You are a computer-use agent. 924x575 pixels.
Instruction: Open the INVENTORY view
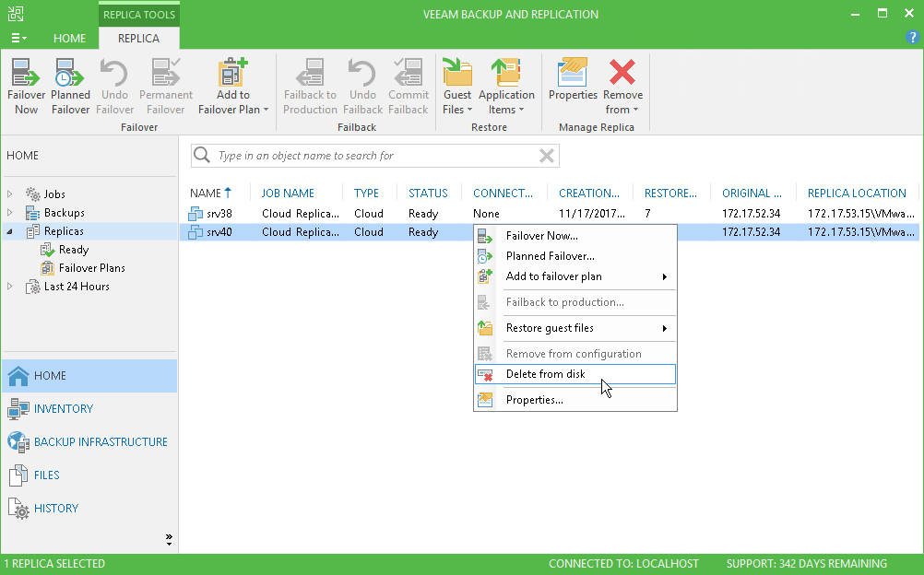pyautogui.click(x=89, y=409)
